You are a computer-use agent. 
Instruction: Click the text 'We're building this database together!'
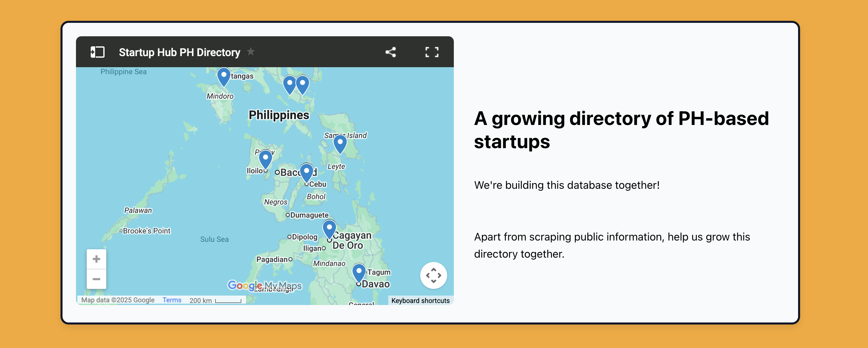coord(567,185)
